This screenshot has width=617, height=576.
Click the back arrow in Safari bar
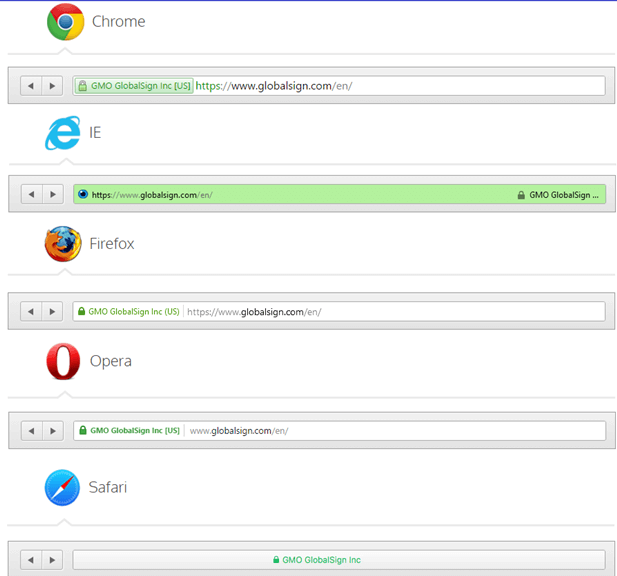click(x=31, y=560)
